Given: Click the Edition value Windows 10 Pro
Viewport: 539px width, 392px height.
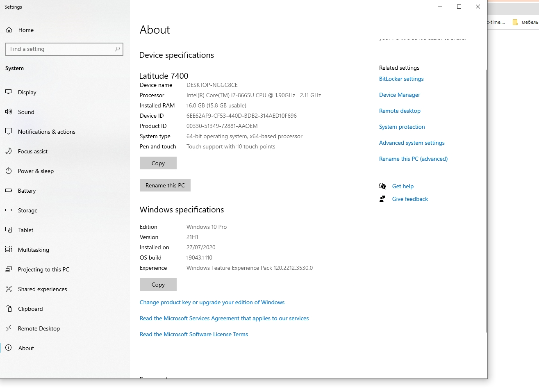Looking at the screenshot, I should (x=207, y=227).
